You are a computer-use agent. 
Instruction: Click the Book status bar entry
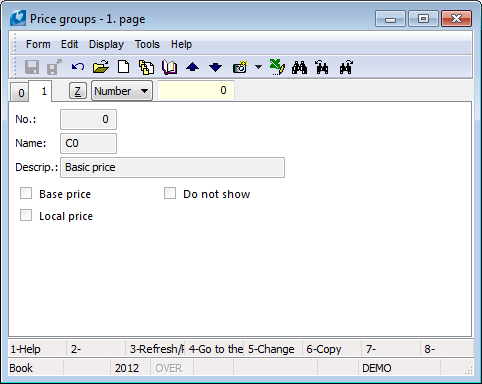point(36,368)
